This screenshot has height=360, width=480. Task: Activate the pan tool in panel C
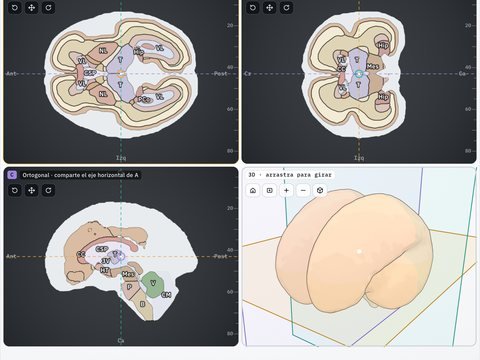click(x=32, y=190)
